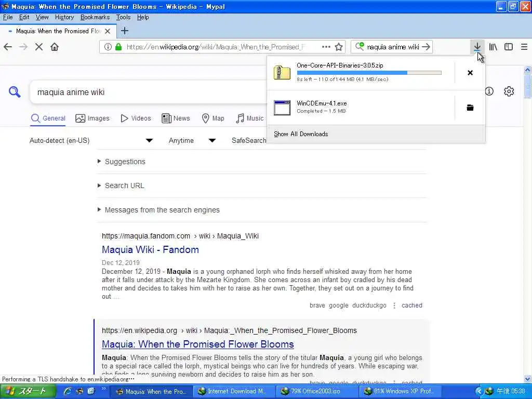532x399 pixels.
Task: Open the hamburger application menu
Action: 524,47
